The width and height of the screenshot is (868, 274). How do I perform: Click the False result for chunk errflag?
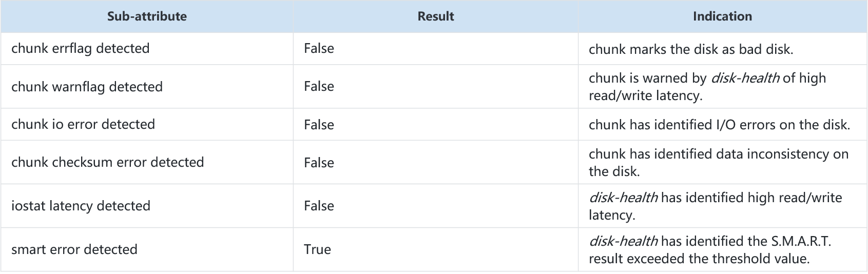[x=319, y=48]
